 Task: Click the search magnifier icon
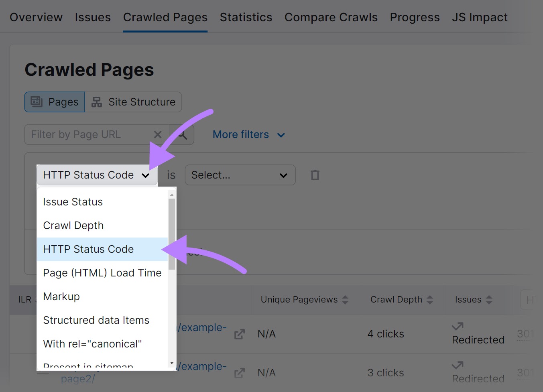(183, 134)
